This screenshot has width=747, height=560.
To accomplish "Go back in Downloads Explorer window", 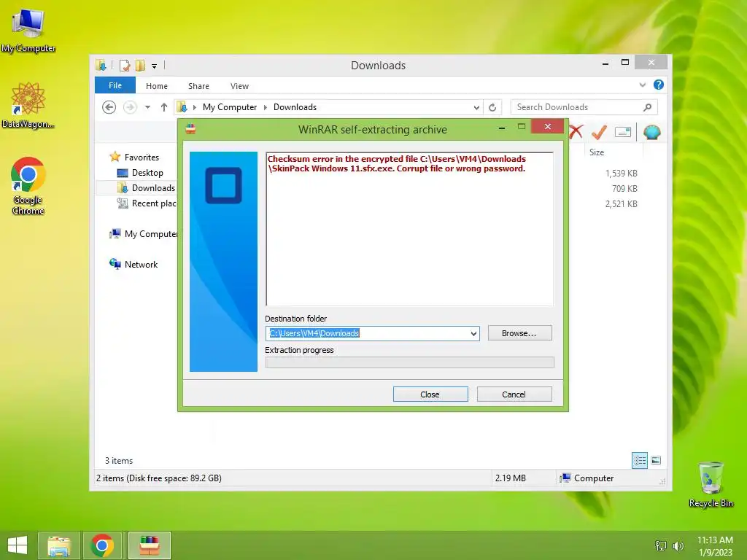I will coord(109,107).
